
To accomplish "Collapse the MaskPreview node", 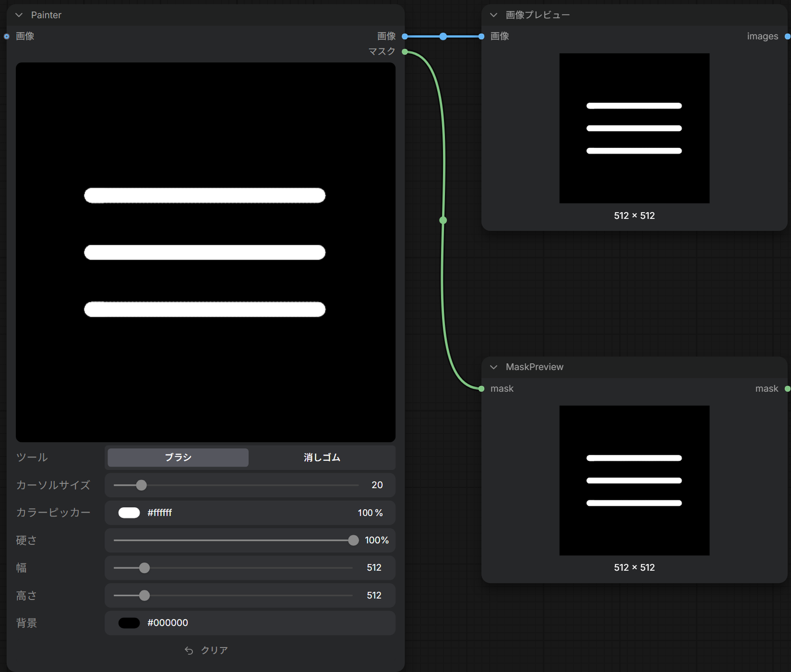I will 493,367.
